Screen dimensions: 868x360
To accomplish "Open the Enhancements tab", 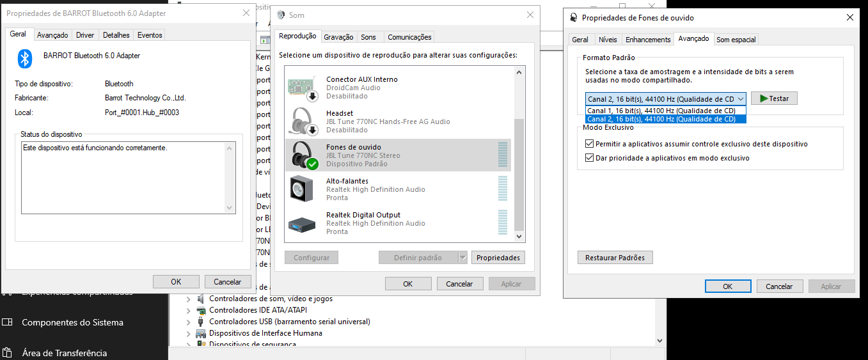I will point(648,40).
